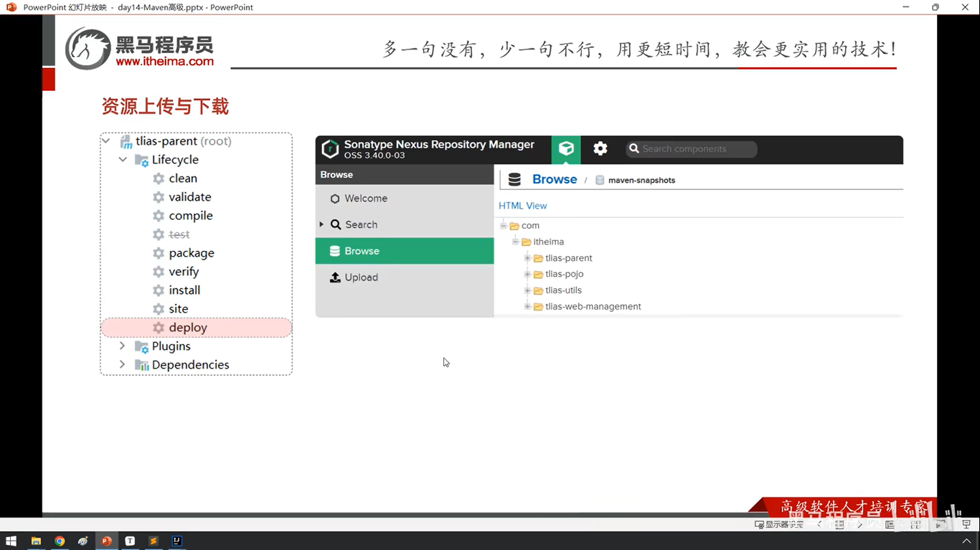Open the see-all-slides grid icon
This screenshot has height=550, width=980.
[839, 525]
